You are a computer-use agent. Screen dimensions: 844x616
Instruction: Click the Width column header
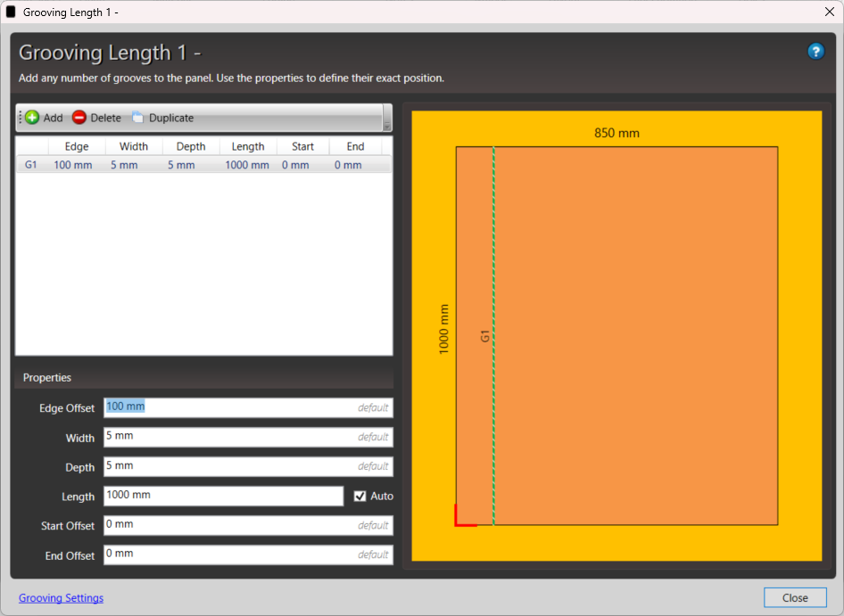[x=134, y=146]
